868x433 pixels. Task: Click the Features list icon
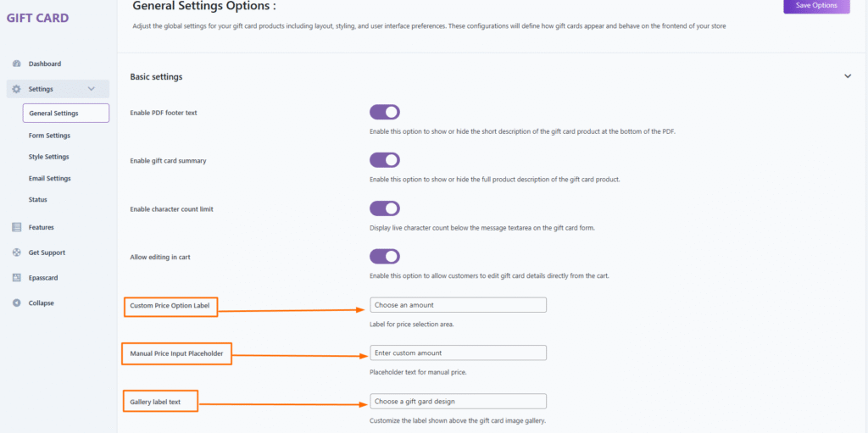click(17, 227)
